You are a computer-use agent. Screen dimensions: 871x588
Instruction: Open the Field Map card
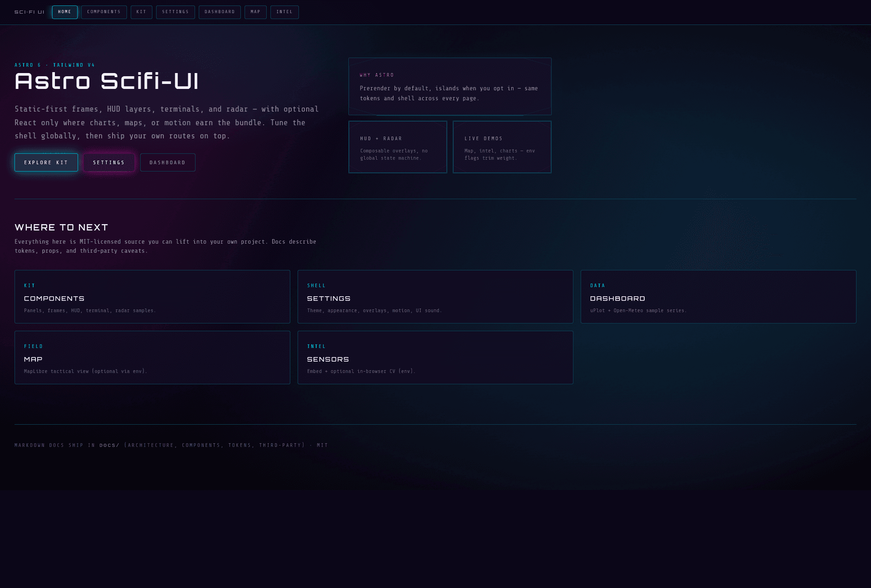(152, 358)
